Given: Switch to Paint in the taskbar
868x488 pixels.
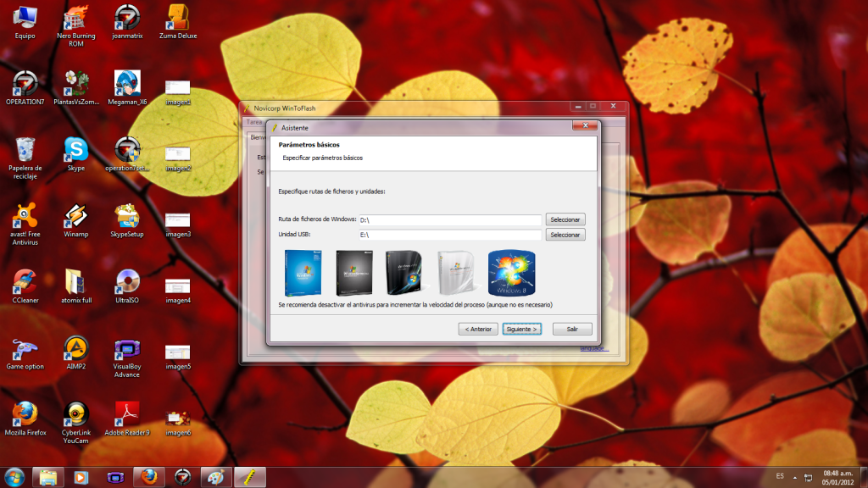Looking at the screenshot, I should [x=216, y=478].
